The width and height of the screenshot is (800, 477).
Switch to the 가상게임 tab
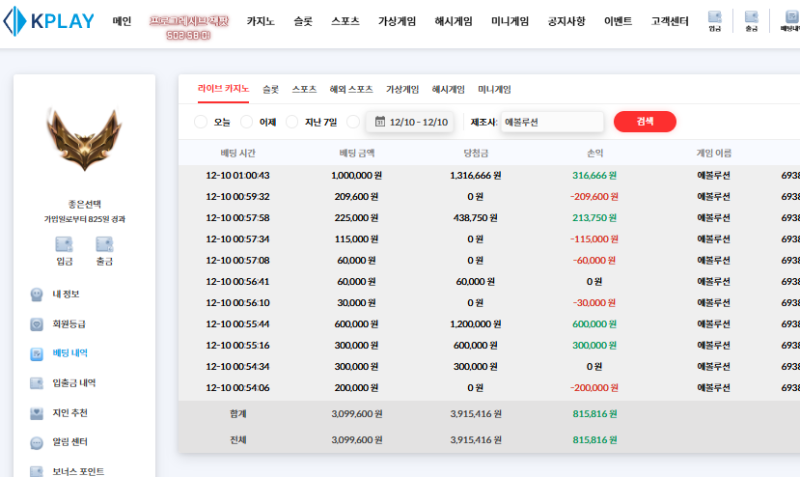403,89
